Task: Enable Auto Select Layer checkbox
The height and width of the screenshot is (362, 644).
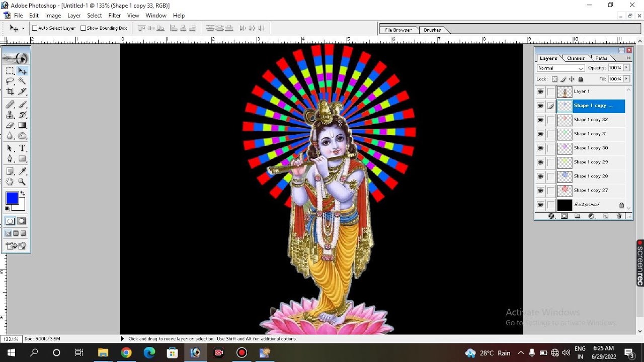Action: 35,28
